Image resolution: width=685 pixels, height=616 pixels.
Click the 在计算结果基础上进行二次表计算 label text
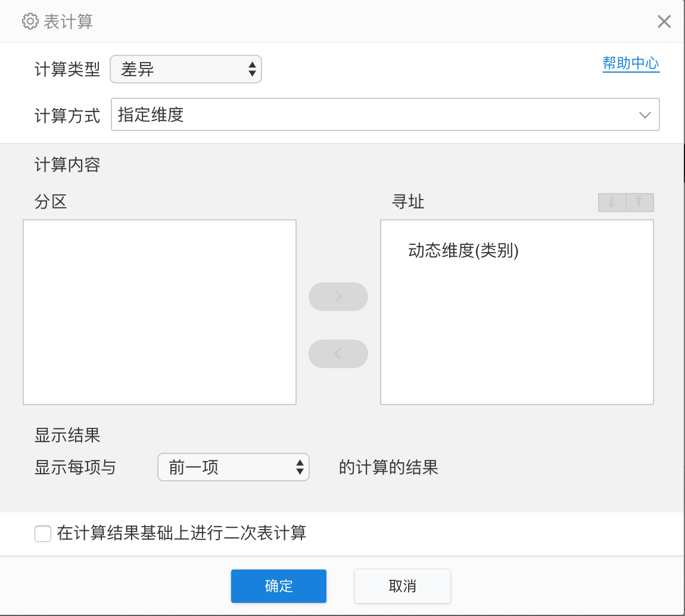(x=182, y=533)
